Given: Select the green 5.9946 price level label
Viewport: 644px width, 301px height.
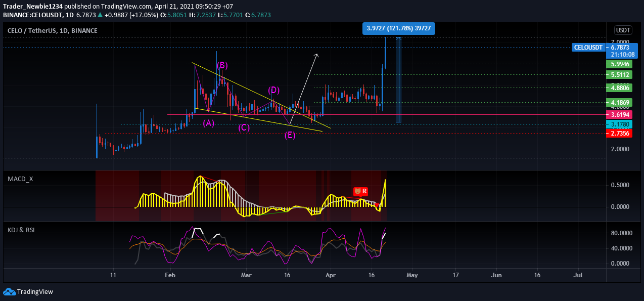Looking at the screenshot, I should [x=620, y=64].
